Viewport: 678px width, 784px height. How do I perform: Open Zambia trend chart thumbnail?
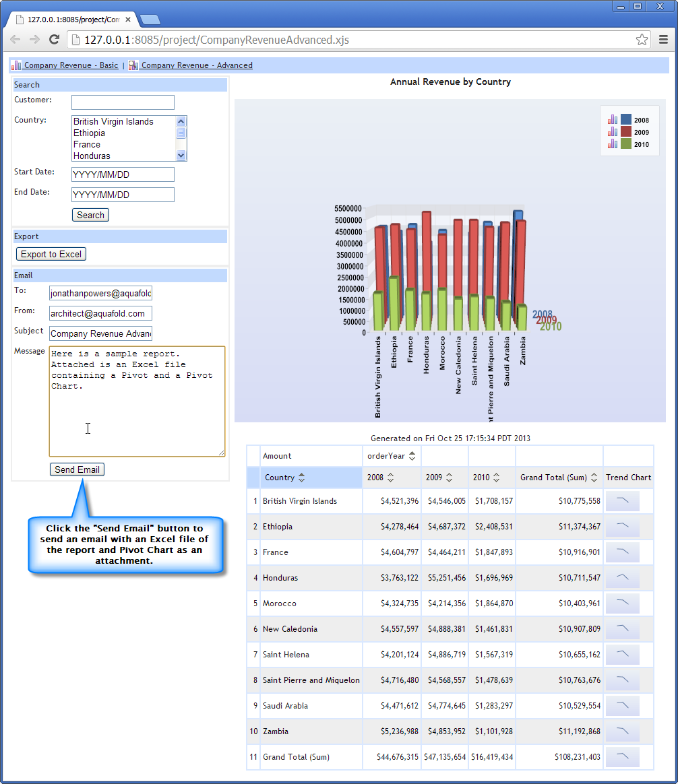pyautogui.click(x=622, y=731)
